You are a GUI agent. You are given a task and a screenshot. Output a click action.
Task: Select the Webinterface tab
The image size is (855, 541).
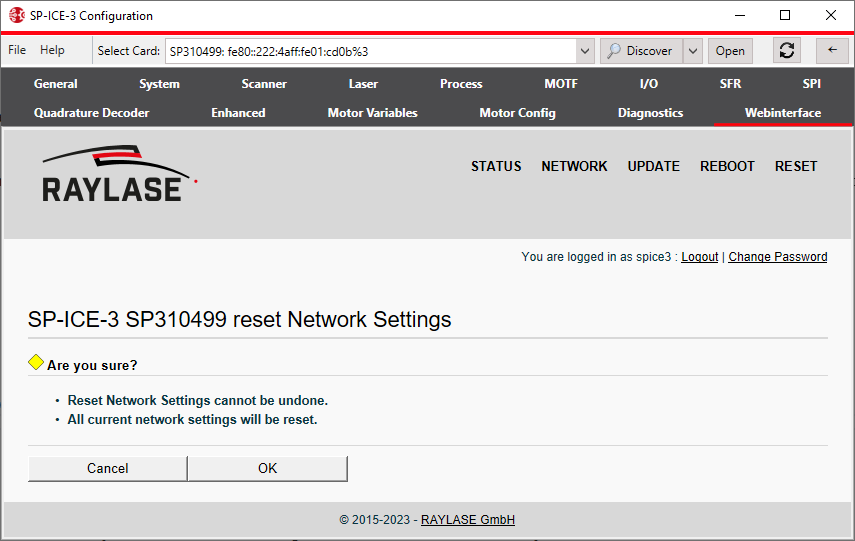coord(783,113)
